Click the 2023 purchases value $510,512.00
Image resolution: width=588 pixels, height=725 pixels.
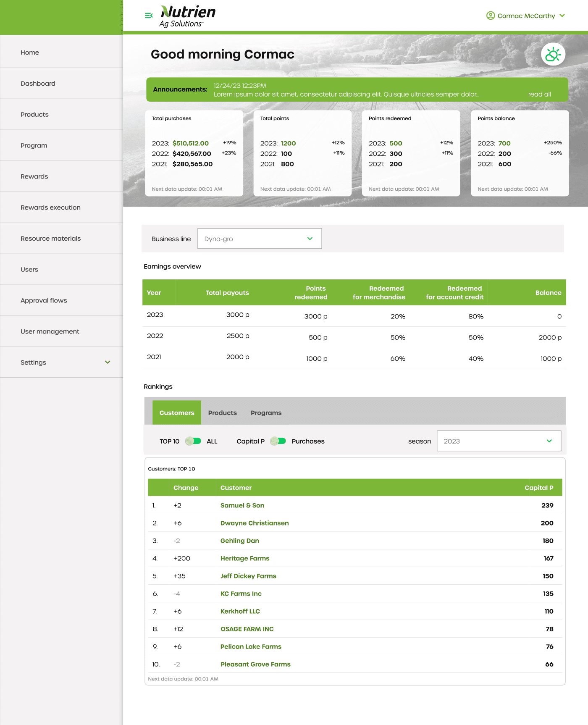click(191, 143)
